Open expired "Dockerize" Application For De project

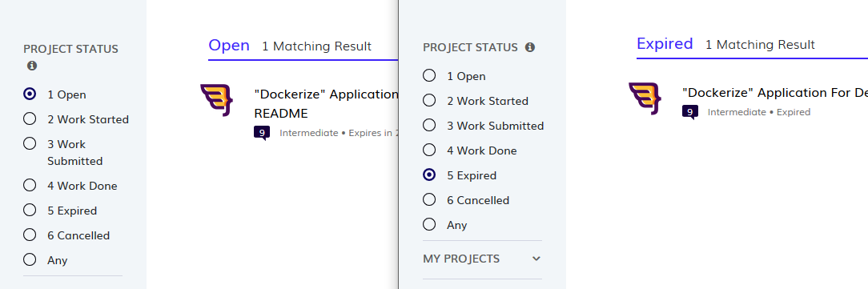click(x=775, y=92)
